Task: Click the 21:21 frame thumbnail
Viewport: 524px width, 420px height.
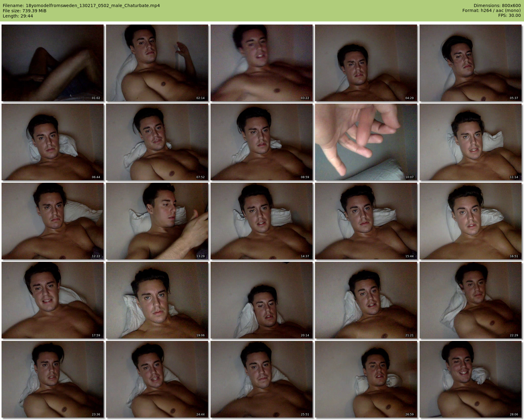Action: 366,300
